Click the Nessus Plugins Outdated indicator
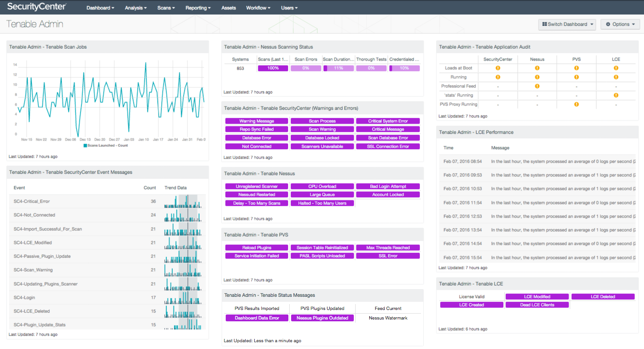The width and height of the screenshot is (644, 349). click(322, 318)
